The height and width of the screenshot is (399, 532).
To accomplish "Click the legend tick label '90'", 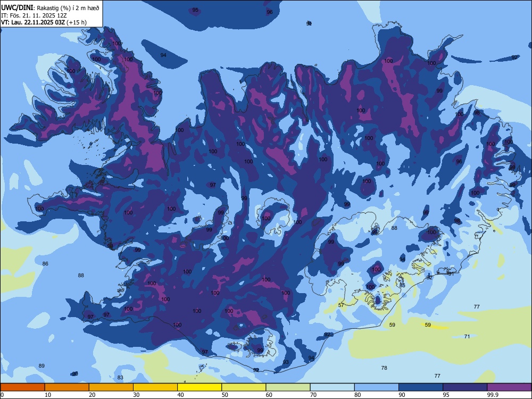I will click(402, 395).
